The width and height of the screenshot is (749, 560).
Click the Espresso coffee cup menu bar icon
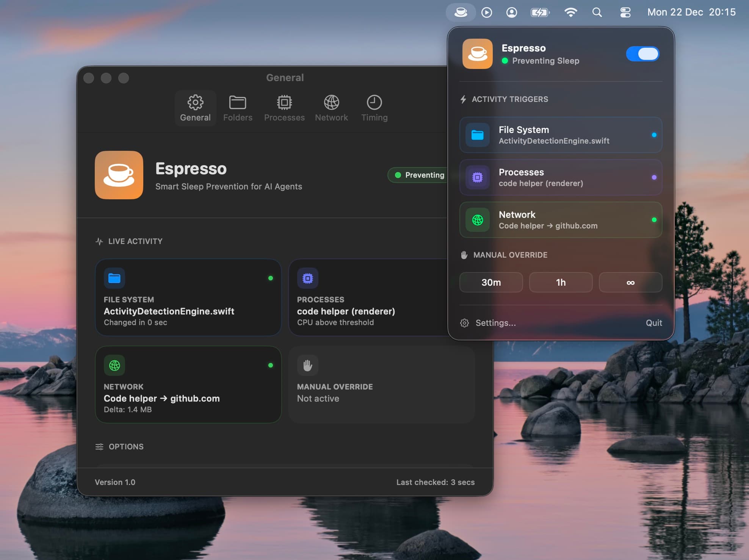pos(461,13)
